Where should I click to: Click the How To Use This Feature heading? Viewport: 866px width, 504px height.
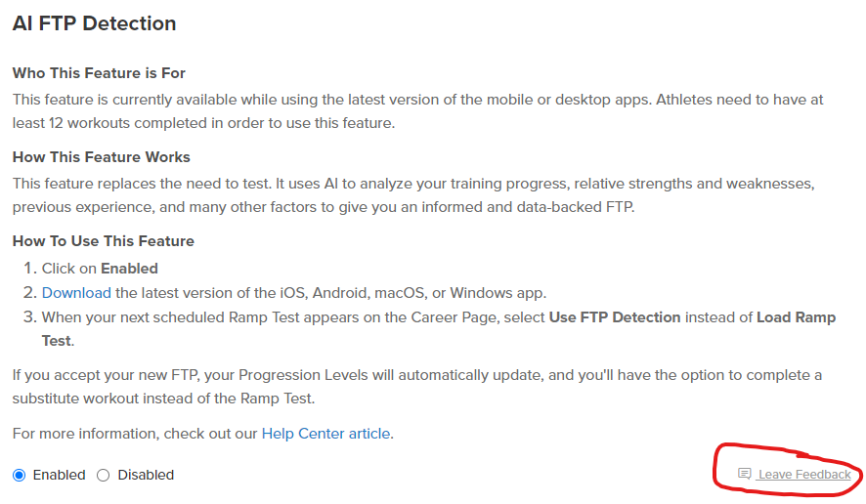click(x=104, y=240)
